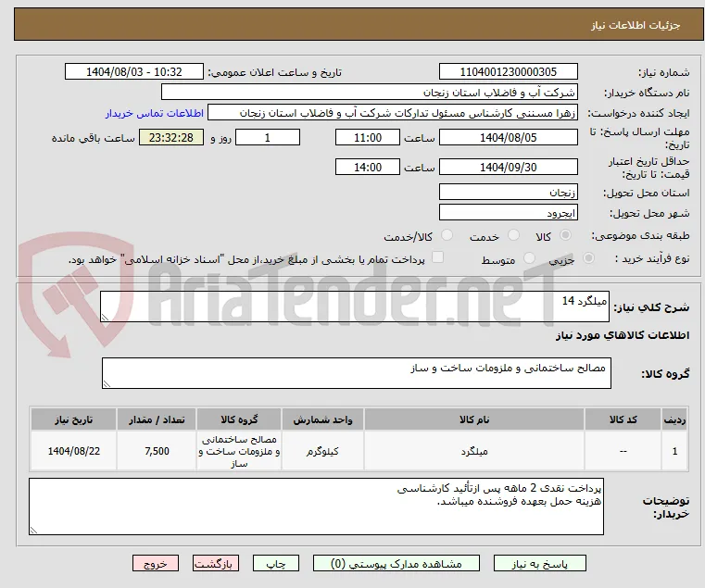705x588 pixels.
Task: Click the validity date field 1404/09/30
Action: [x=508, y=168]
